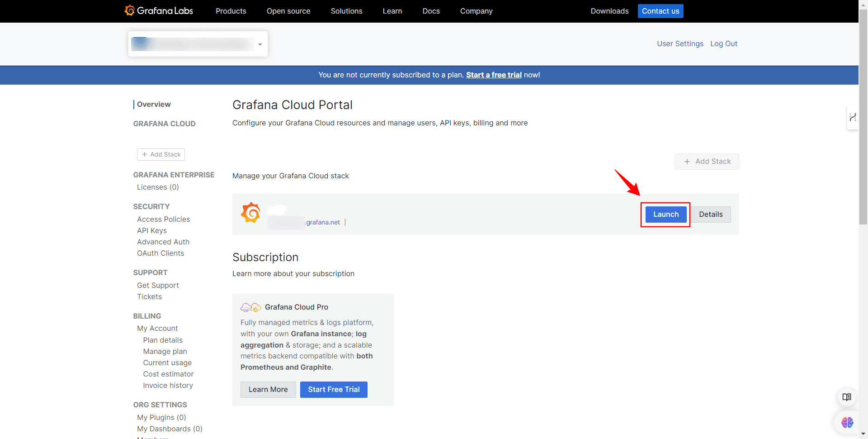868x439 pixels.
Task: Open My Account under Billing
Action: pyautogui.click(x=157, y=328)
